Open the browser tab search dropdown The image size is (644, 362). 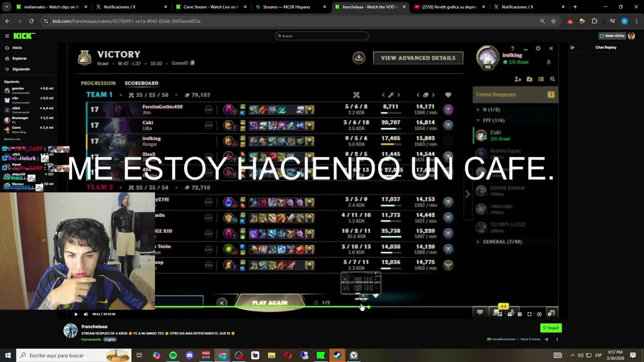[x=7, y=7]
